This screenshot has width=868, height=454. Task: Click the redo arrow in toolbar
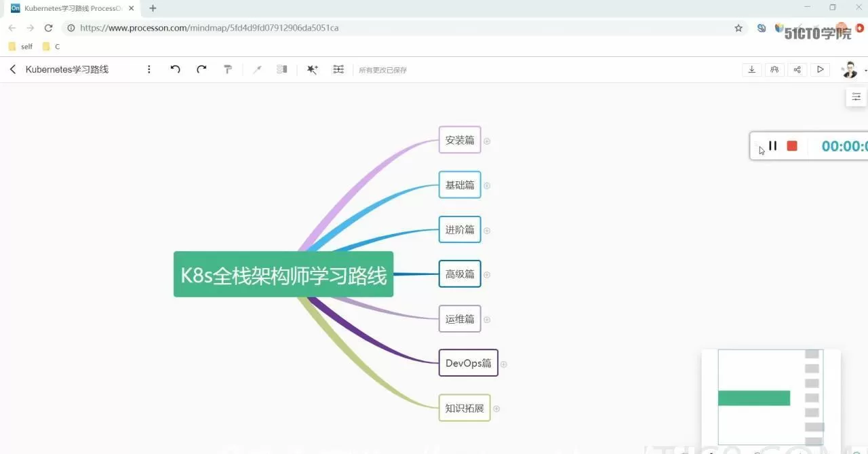(x=201, y=69)
